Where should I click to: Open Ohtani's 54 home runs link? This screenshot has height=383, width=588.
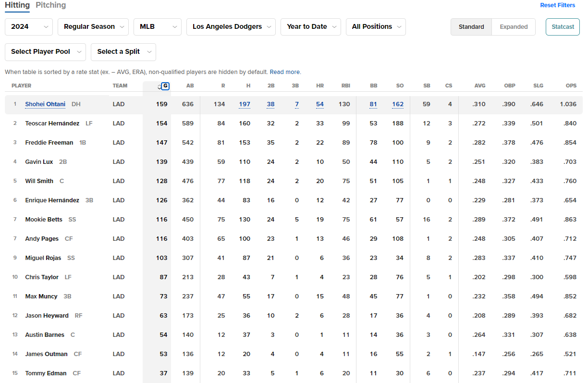coord(320,104)
